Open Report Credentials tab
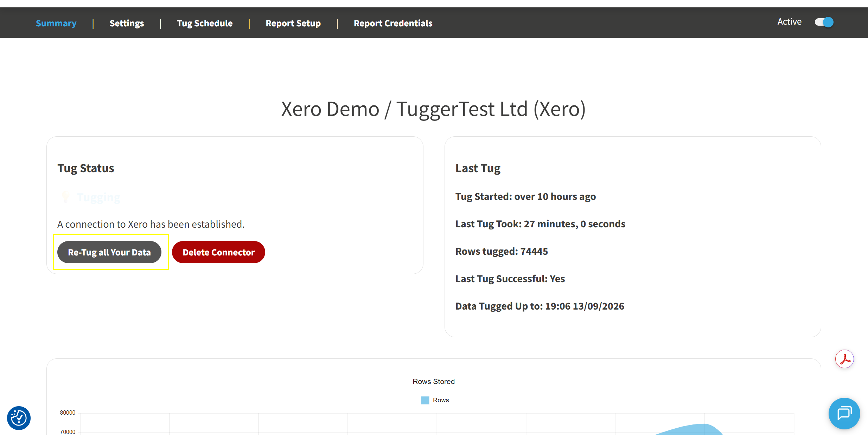This screenshot has height=435, width=868. coord(393,23)
